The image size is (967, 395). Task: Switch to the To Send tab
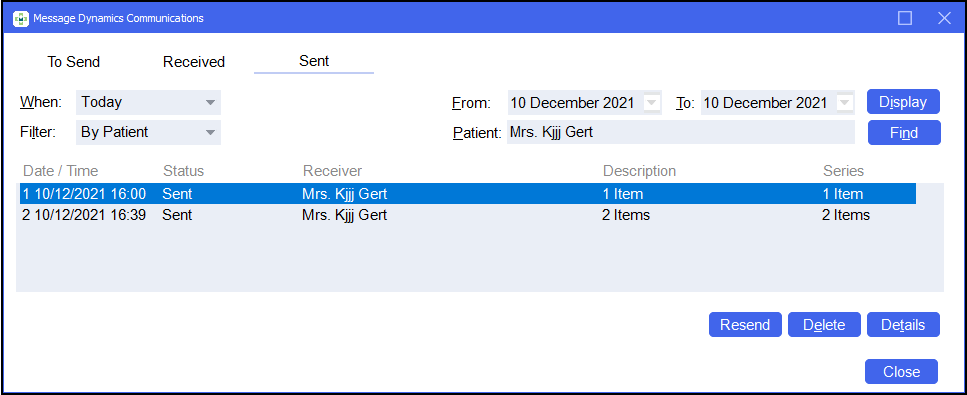73,62
